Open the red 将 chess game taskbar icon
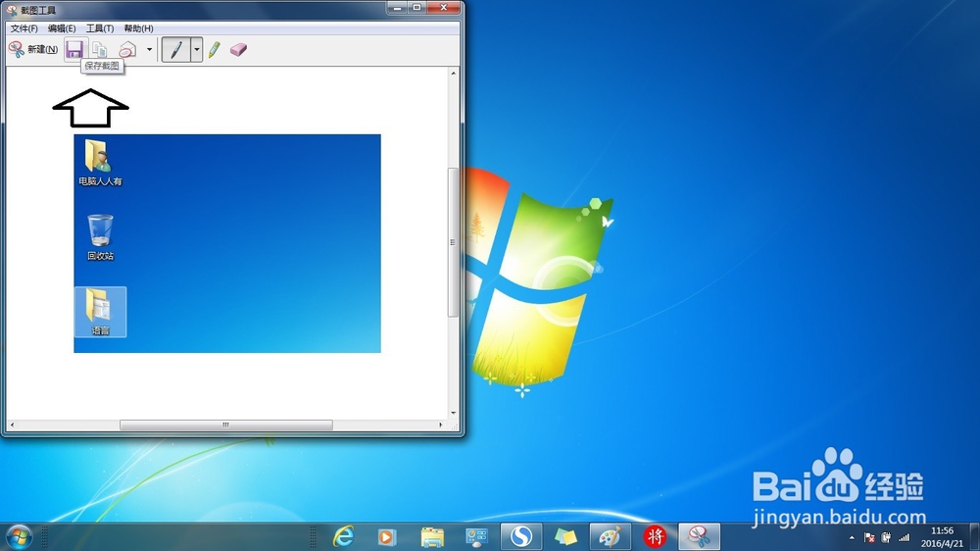Image resolution: width=980 pixels, height=551 pixels. [x=655, y=536]
